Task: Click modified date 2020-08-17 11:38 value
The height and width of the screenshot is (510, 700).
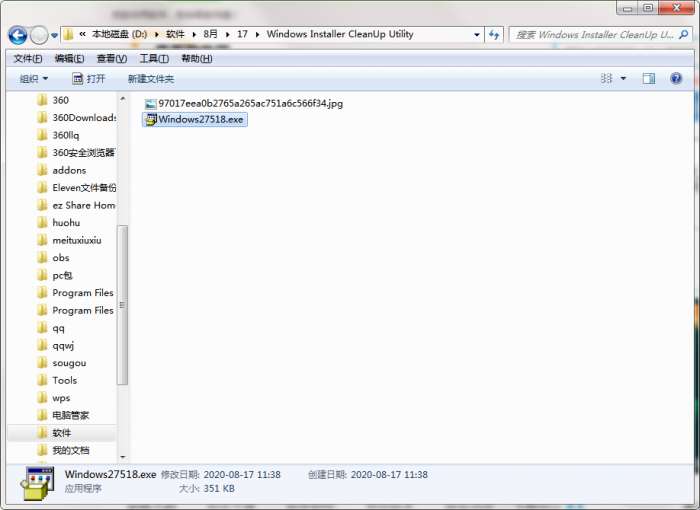Action: [242, 475]
